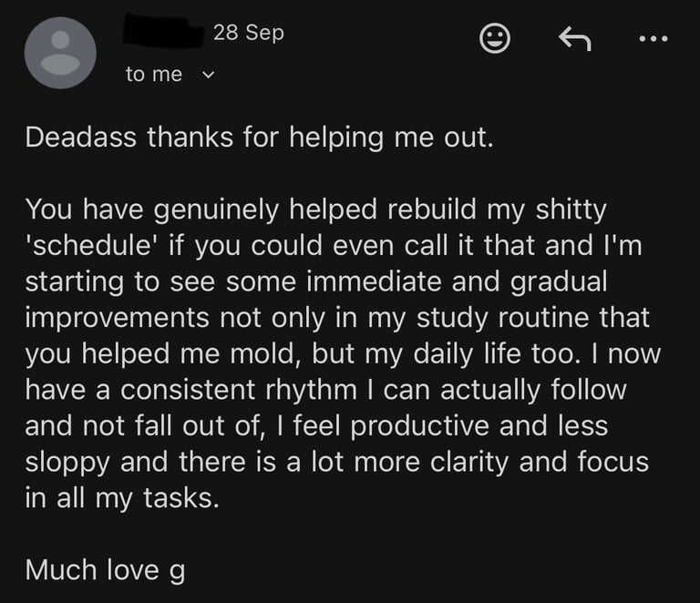
Task: Click the line starting 'and not fall out of'
Action: pos(315,426)
